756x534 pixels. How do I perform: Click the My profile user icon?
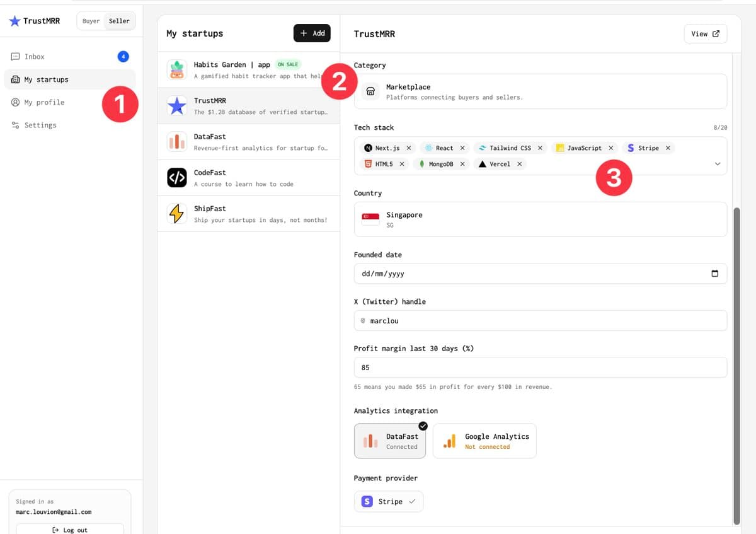point(15,102)
